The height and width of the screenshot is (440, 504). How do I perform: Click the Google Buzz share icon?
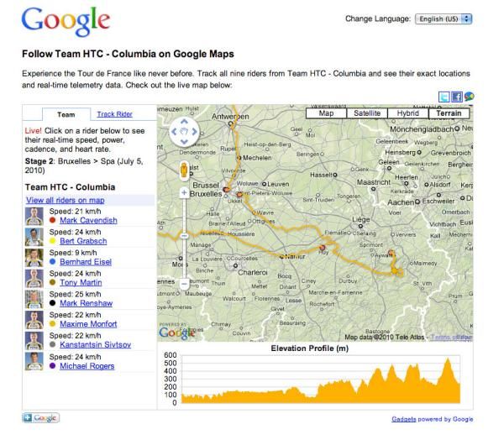pyautogui.click(x=469, y=97)
